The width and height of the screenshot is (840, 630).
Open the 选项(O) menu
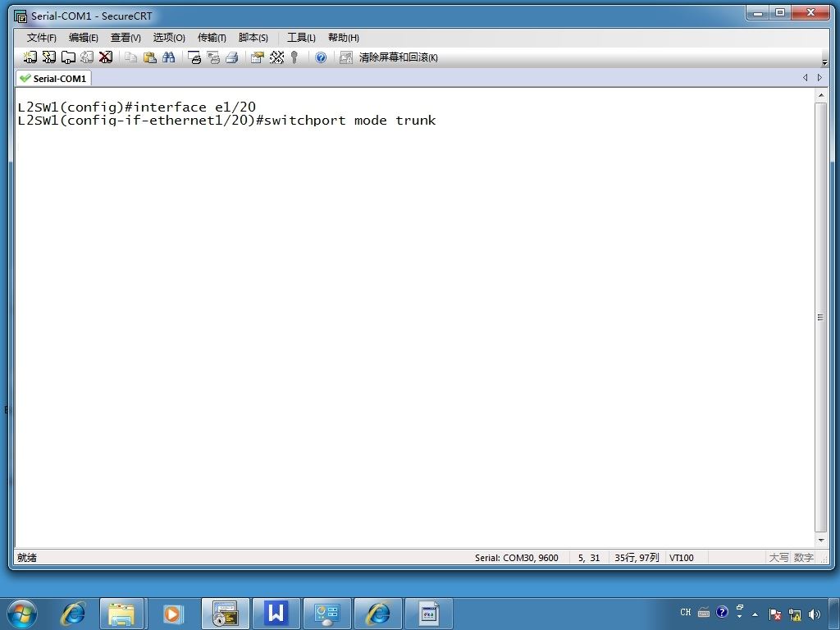tap(169, 38)
